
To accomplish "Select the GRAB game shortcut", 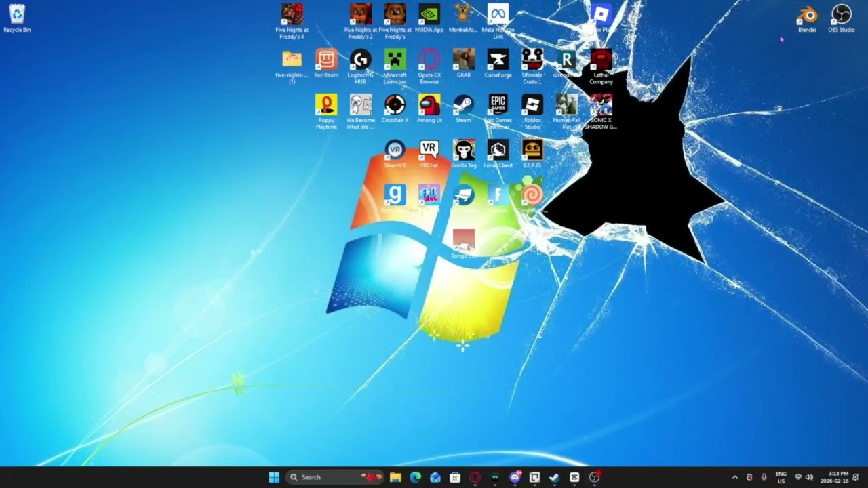I will point(463,64).
